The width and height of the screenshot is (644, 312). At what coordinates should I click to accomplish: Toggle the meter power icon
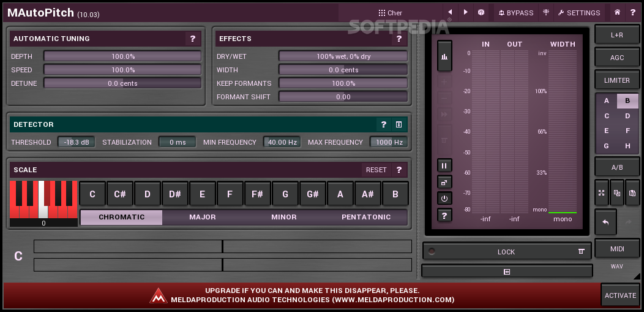point(444,199)
